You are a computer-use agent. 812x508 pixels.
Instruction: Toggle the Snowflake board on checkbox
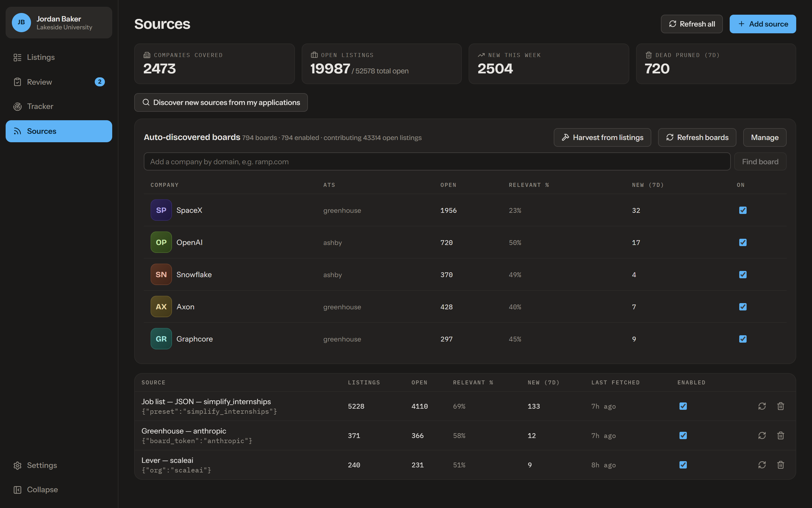click(743, 275)
